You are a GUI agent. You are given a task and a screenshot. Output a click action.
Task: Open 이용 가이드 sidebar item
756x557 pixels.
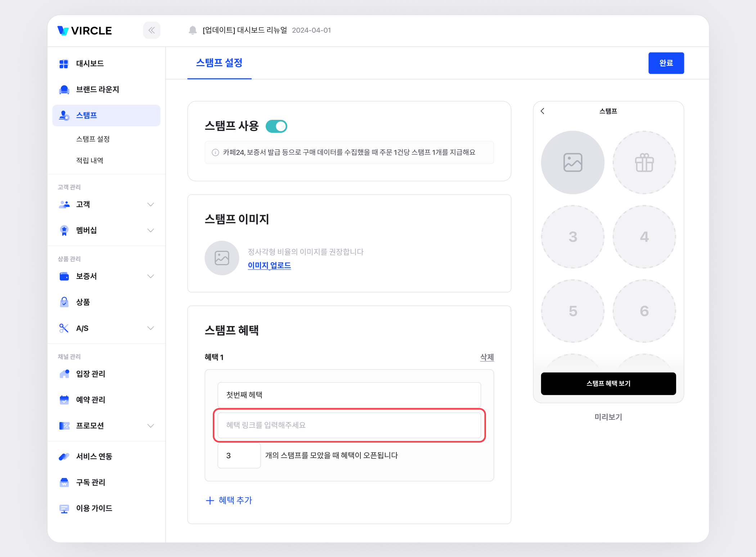coord(94,508)
